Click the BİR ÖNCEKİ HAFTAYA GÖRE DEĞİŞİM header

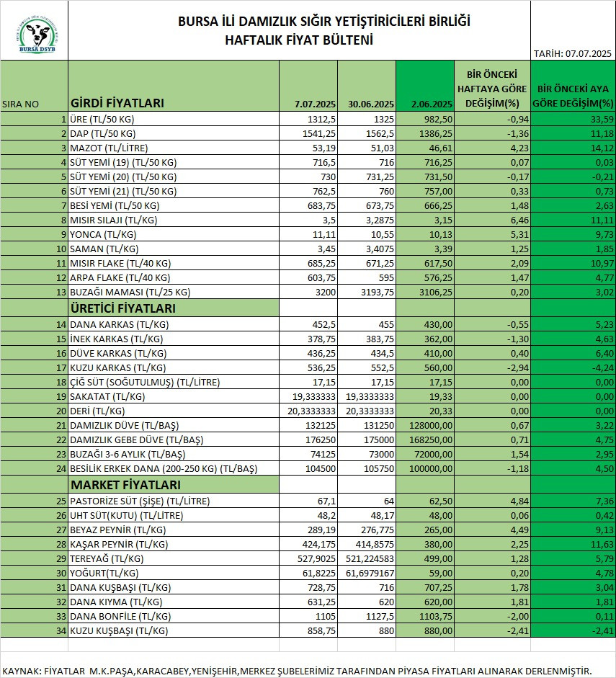pyautogui.click(x=492, y=88)
